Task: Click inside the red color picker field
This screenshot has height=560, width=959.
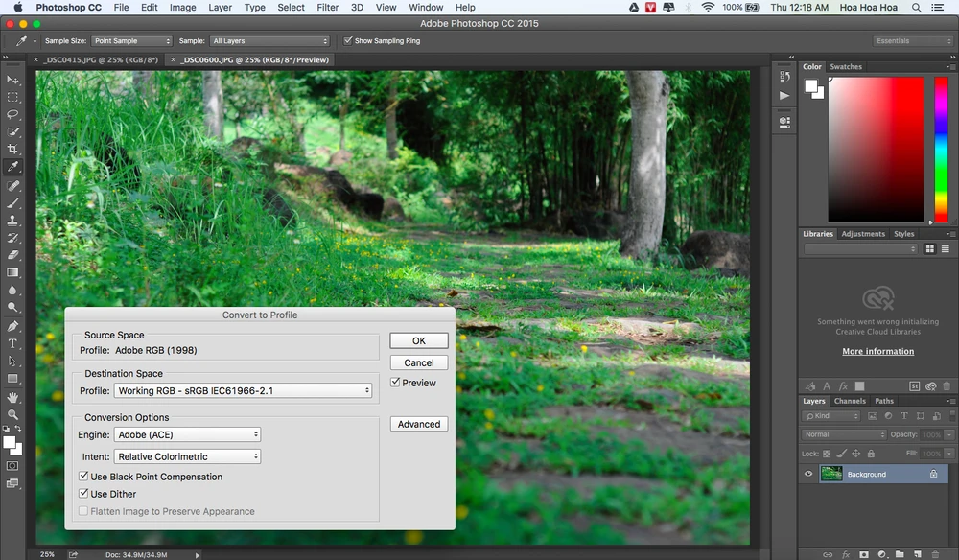Action: (876, 149)
